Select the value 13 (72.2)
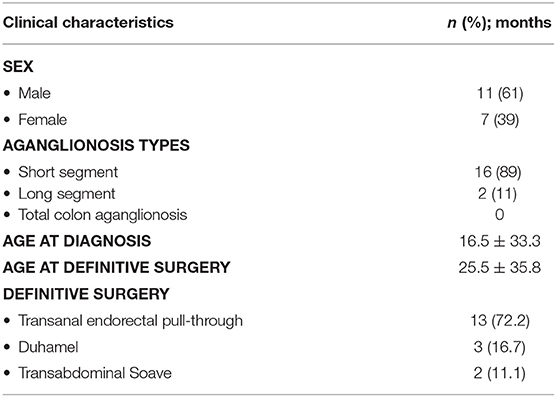 tap(500, 321)
